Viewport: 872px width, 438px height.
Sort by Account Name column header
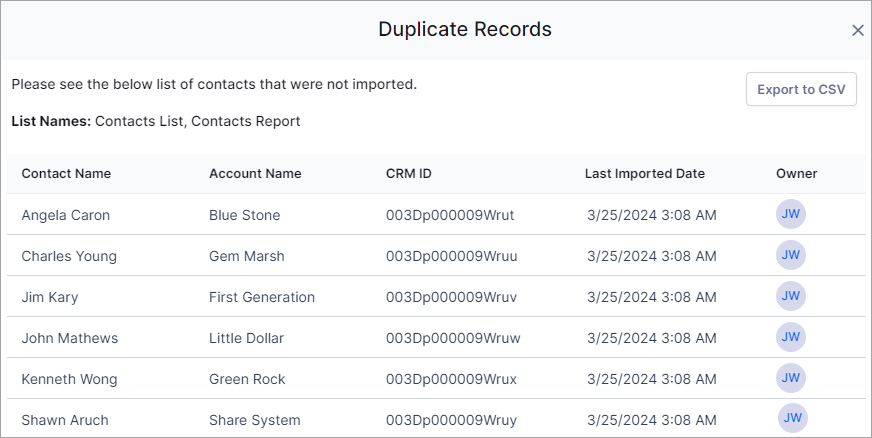[255, 173]
